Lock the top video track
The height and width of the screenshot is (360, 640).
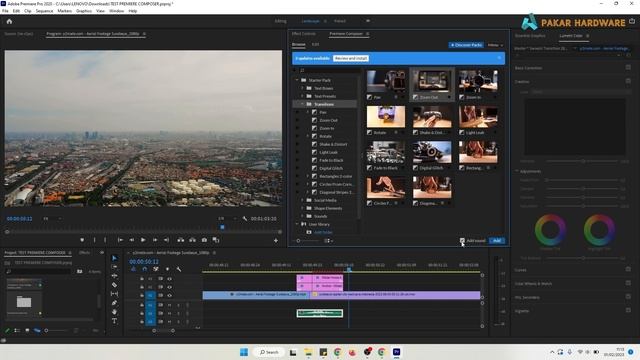142,279
